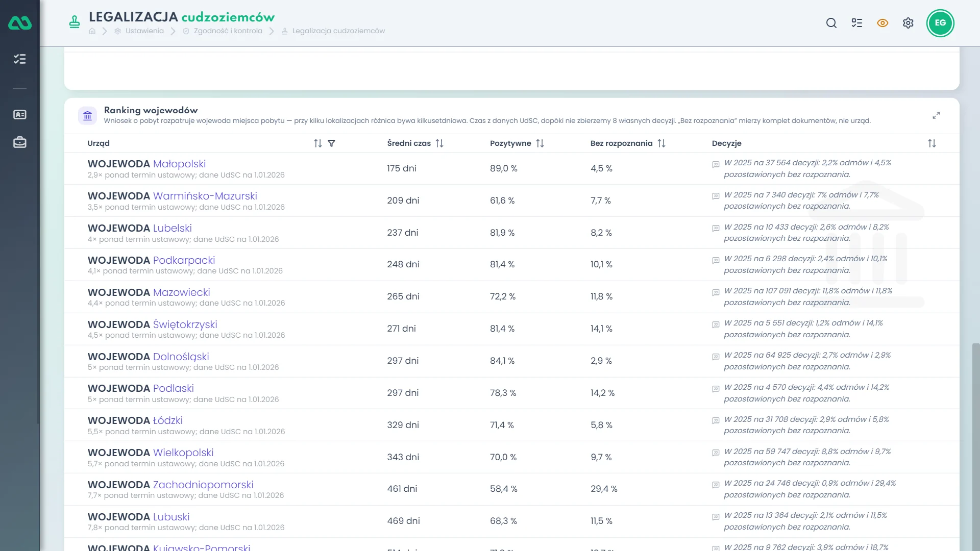
Task: Sort by Średni czas column
Action: point(439,143)
